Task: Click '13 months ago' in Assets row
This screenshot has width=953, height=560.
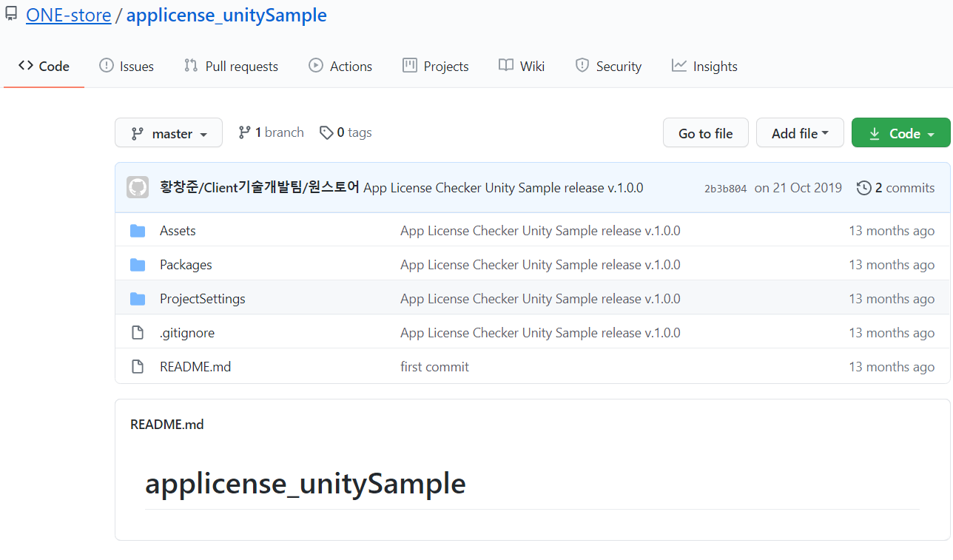Action: pyautogui.click(x=892, y=231)
